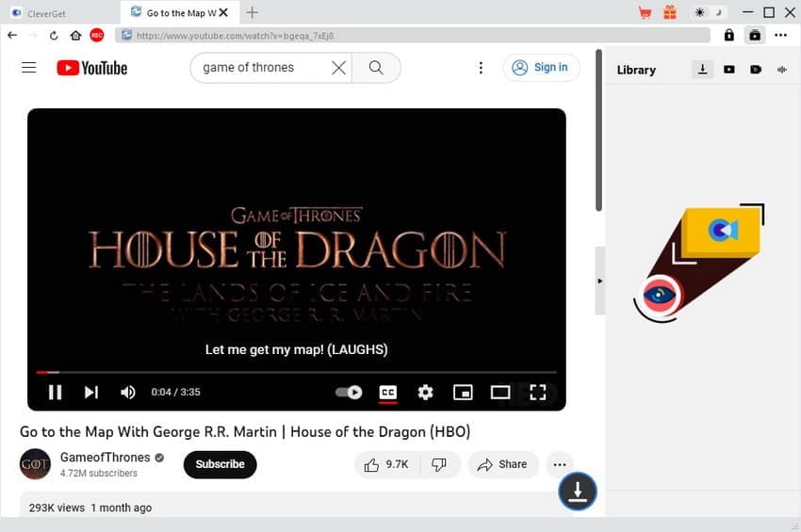Show the Library video tab icon

tap(729, 70)
